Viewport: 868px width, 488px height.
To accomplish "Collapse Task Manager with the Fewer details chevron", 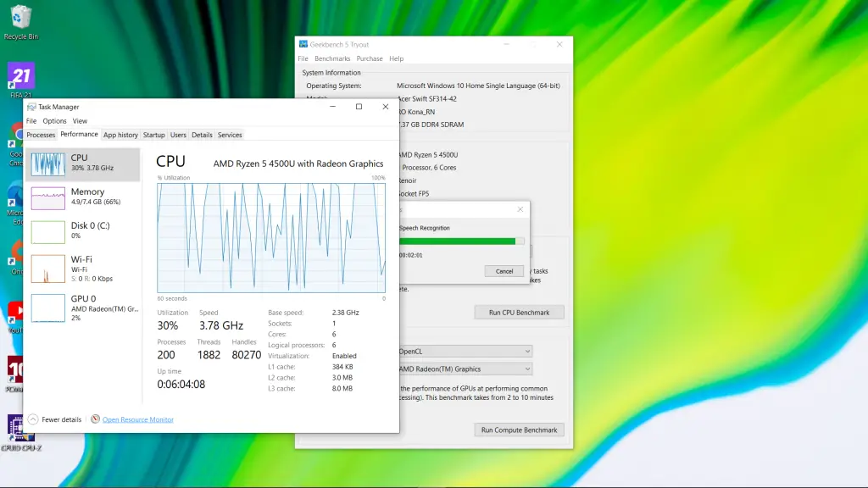I will (33, 419).
